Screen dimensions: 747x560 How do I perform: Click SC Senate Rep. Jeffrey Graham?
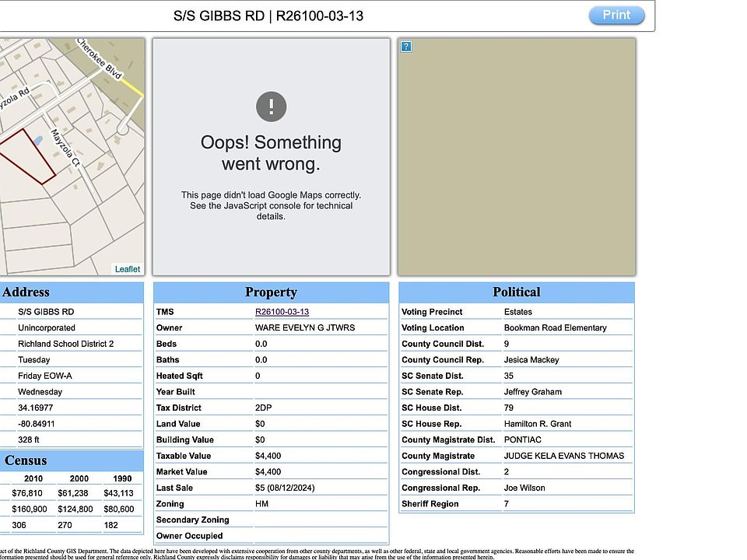533,392
